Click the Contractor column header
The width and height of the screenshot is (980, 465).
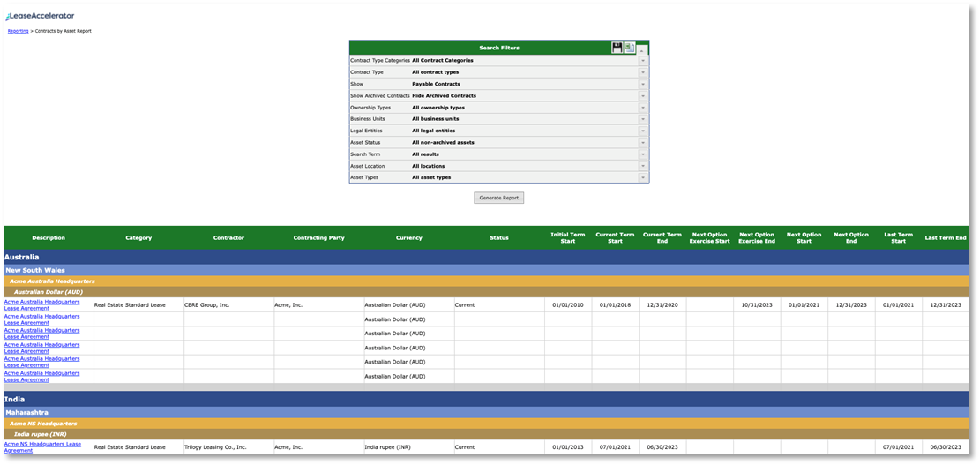[x=228, y=237]
